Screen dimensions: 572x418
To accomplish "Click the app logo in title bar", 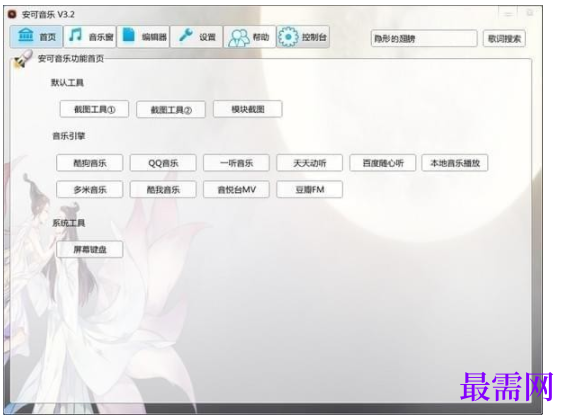I will coord(12,14).
